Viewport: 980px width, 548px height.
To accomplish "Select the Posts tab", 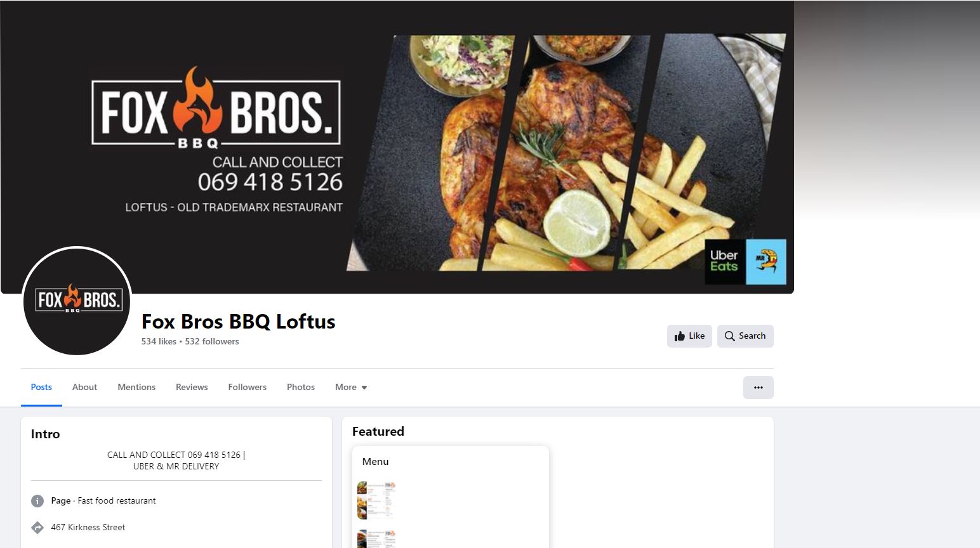I will coord(41,387).
